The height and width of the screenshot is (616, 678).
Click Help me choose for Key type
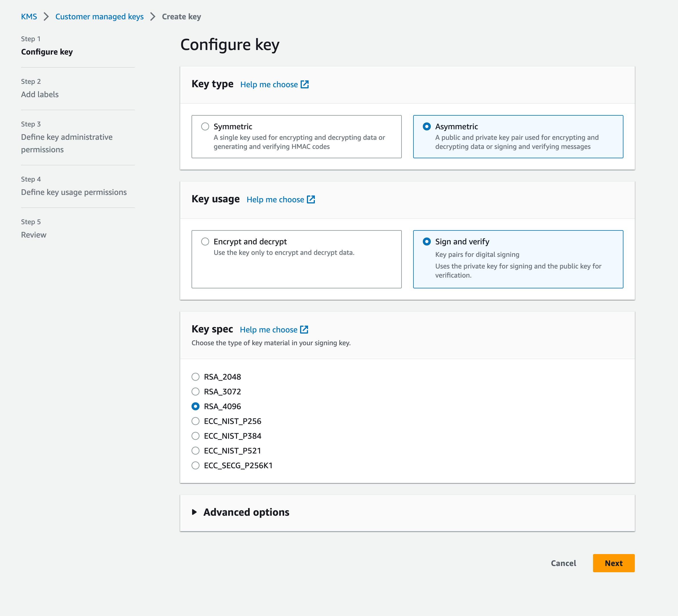(269, 84)
